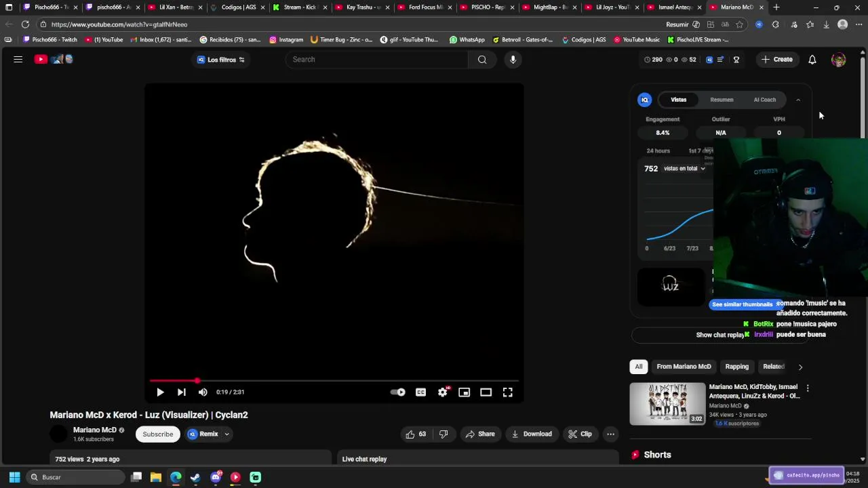Share the video
The width and height of the screenshot is (868, 488).
480,434
